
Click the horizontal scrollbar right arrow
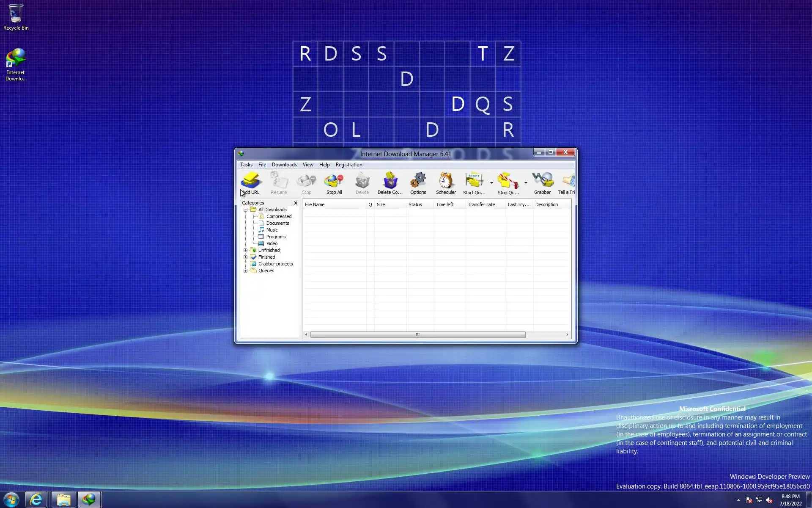coord(567,334)
